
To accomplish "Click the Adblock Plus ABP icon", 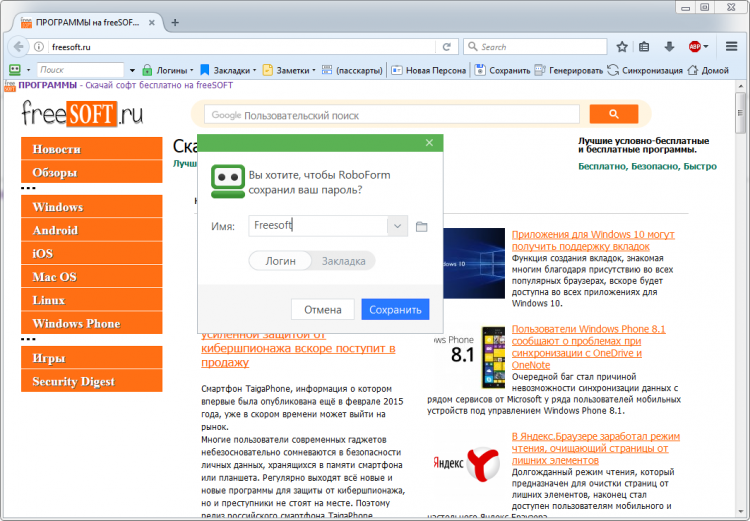I will tap(695, 47).
